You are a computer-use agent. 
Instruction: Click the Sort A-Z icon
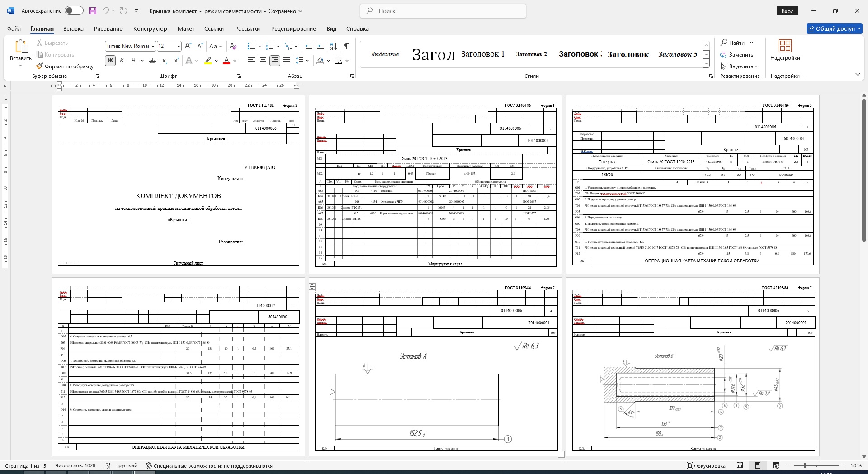(334, 46)
